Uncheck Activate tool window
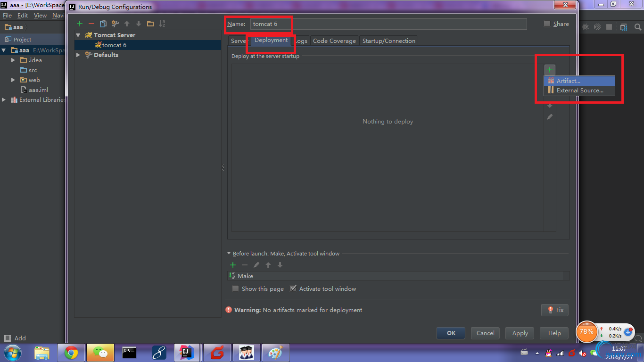This screenshot has height=362, width=644. (293, 288)
